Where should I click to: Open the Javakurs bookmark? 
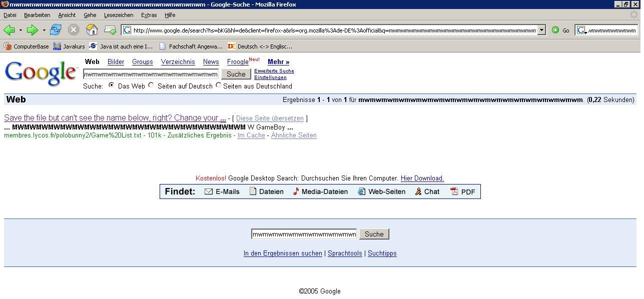click(69, 46)
